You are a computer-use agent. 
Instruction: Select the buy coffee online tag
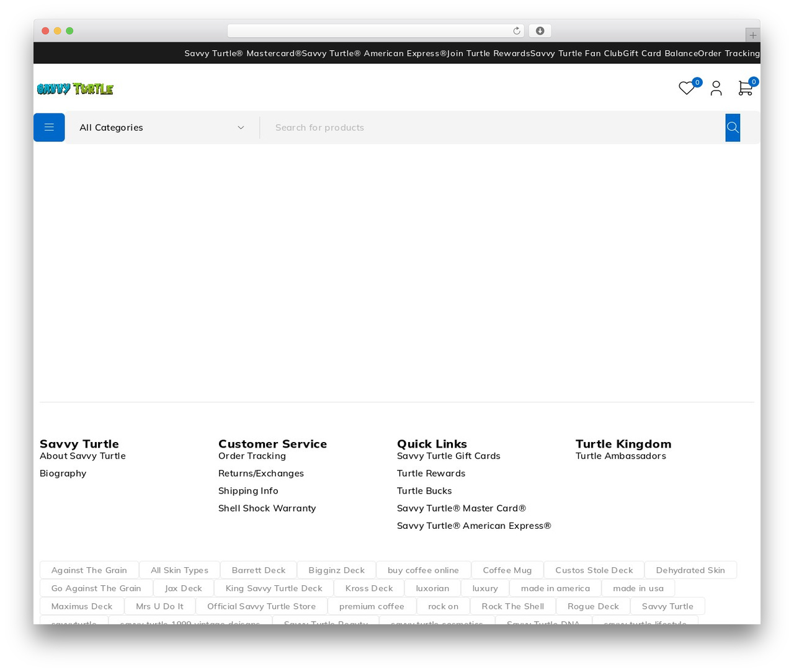(x=423, y=570)
